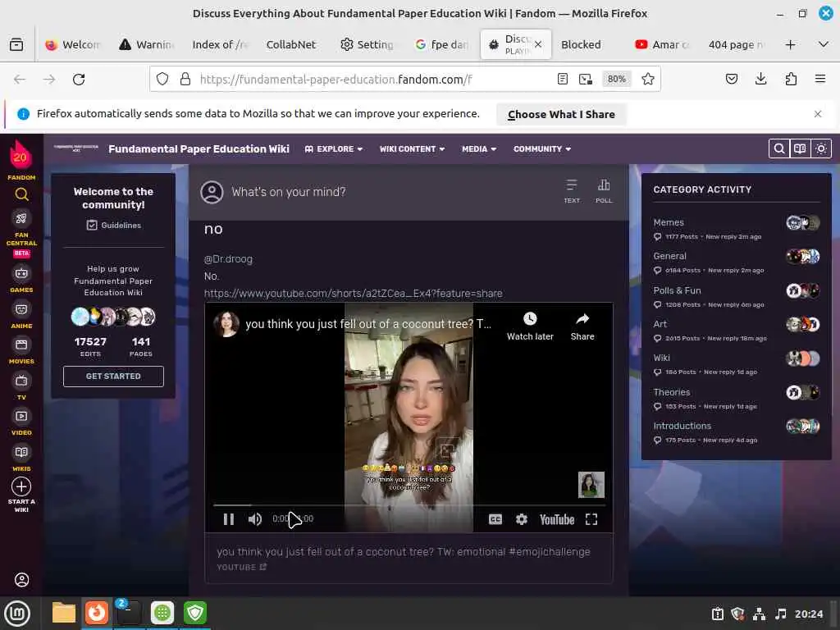The image size is (840, 630).
Task: Expand the Wiki Content menu
Action: 412,149
